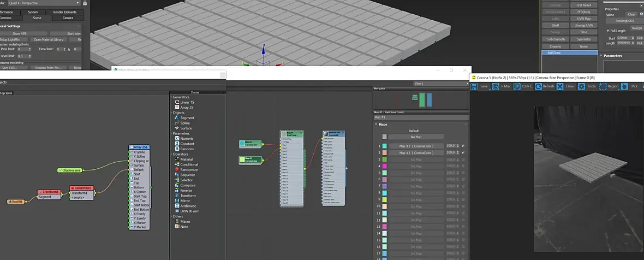Click the color swatch for map row 1
The width and height of the screenshot is (644, 260).
point(384,146)
